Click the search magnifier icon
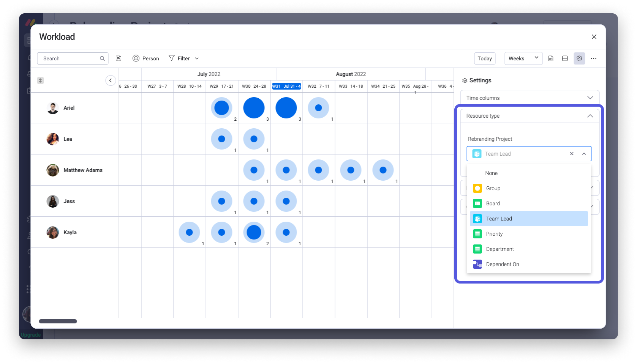Screen dimensions: 637x364 point(102,58)
